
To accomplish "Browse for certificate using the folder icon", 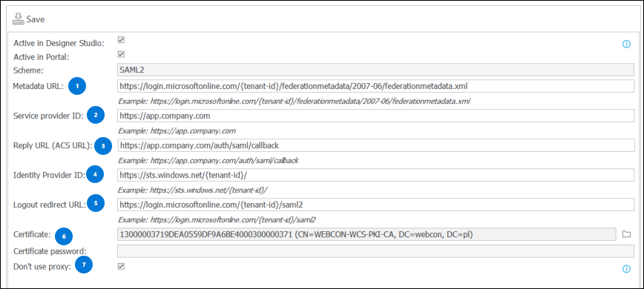I will [x=626, y=234].
